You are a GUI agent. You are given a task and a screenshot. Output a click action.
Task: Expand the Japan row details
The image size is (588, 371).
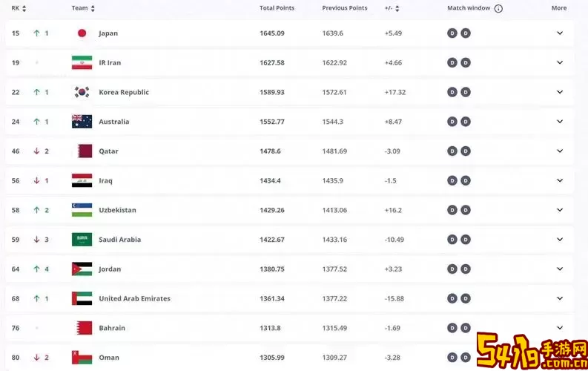point(560,33)
